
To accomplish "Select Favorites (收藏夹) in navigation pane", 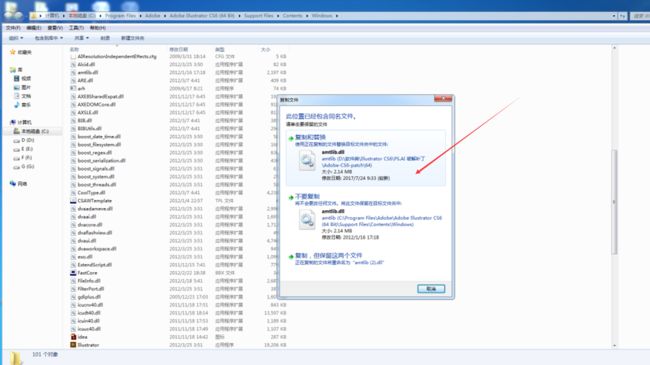I will pos(21,52).
